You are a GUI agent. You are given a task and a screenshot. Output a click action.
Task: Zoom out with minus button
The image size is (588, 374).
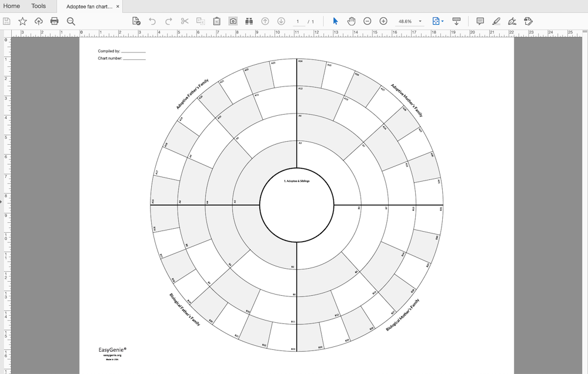pyautogui.click(x=367, y=21)
